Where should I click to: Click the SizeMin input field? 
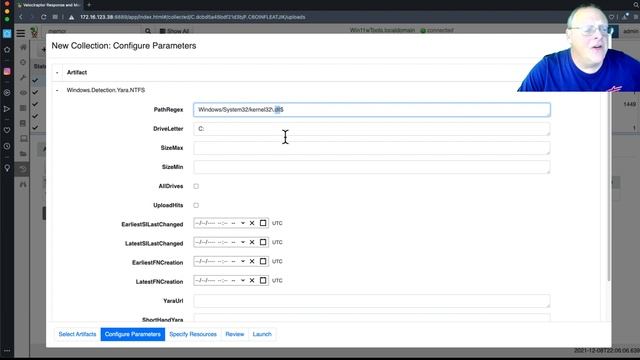click(372, 167)
